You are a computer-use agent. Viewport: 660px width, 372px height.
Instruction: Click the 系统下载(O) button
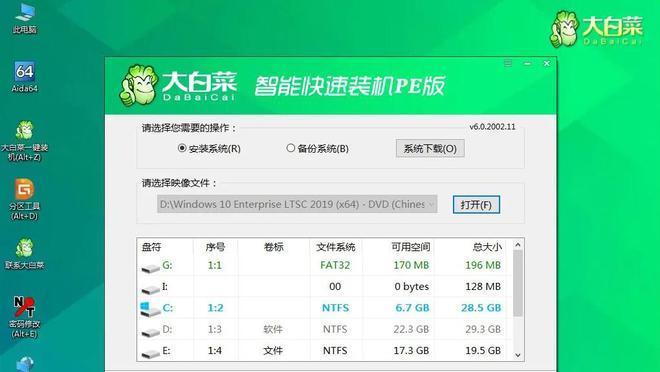(x=430, y=149)
